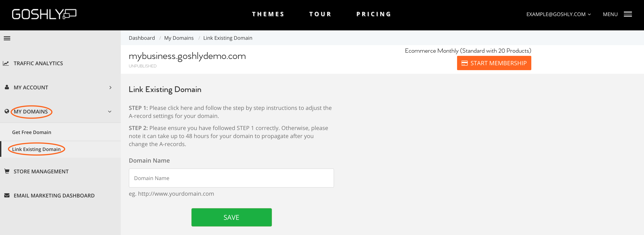Click the Goshly logo
The height and width of the screenshot is (235, 644).
(44, 14)
